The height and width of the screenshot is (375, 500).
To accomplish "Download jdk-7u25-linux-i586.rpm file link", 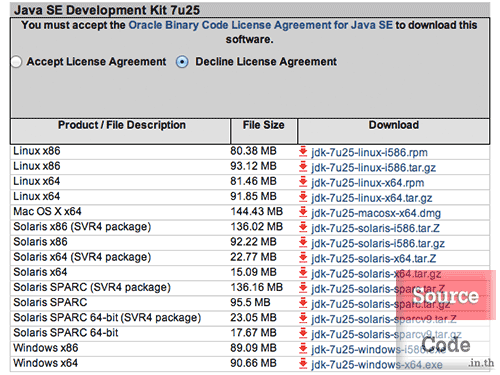I will point(369,153).
